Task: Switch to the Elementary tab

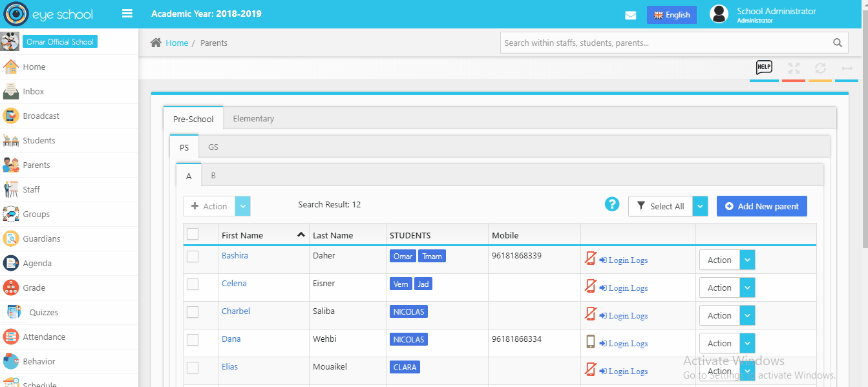Action: [x=253, y=119]
